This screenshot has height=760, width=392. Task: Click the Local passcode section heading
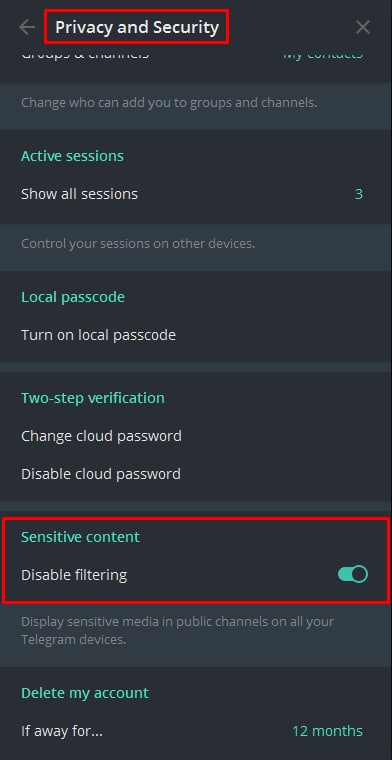73,297
